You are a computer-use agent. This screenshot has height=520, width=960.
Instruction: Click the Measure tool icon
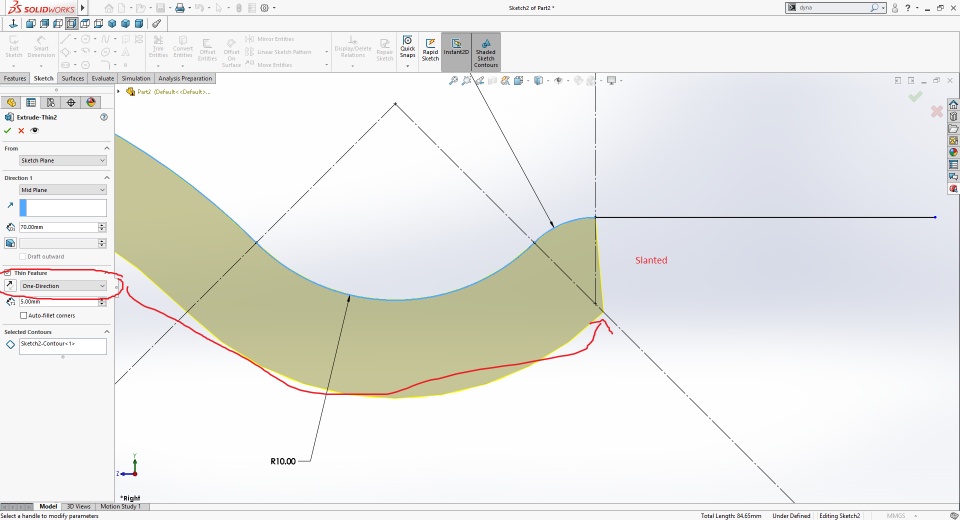[157, 23]
